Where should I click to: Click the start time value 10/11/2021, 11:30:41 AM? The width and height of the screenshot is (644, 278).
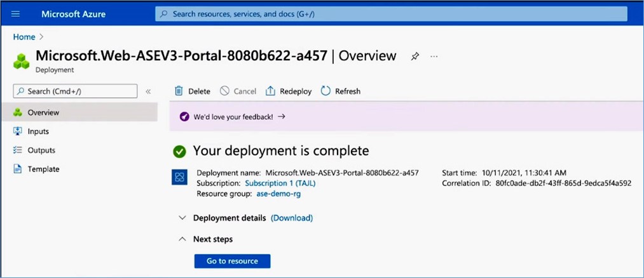tap(524, 173)
